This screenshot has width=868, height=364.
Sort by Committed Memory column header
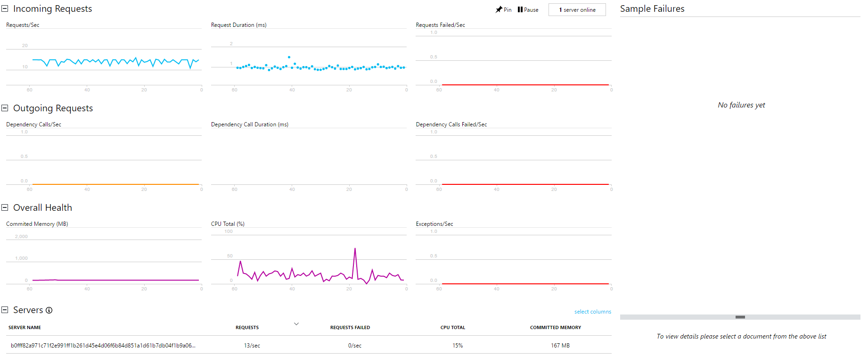555,327
